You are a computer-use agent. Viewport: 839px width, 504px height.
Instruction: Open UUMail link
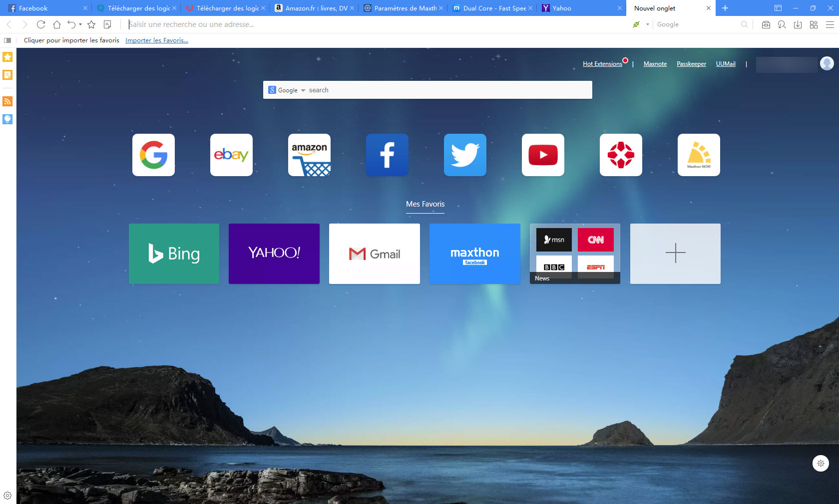[x=726, y=64]
